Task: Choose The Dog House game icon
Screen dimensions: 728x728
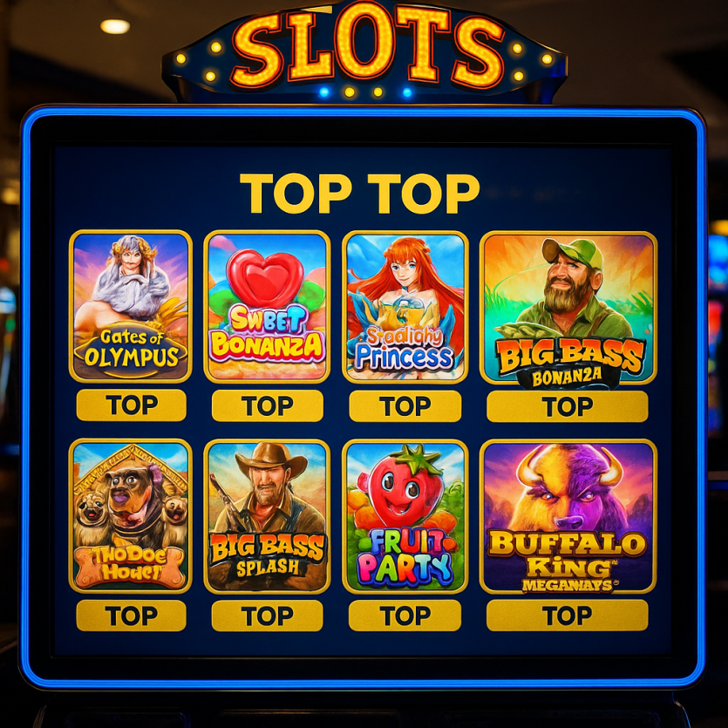Action: tap(131, 516)
